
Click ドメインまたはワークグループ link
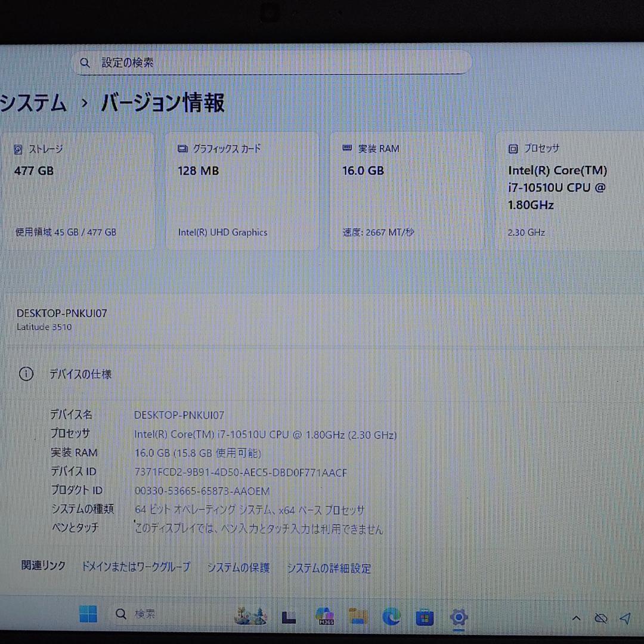136,568
